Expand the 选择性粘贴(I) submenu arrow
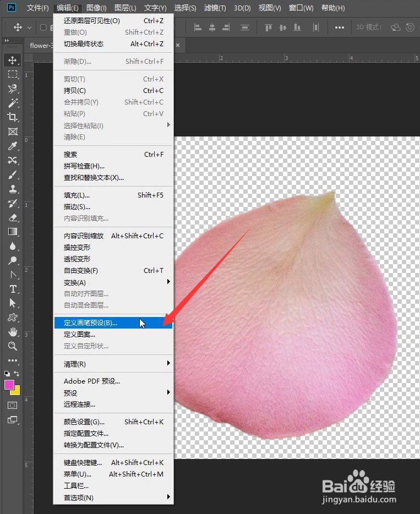This screenshot has height=514, width=420. tap(168, 125)
